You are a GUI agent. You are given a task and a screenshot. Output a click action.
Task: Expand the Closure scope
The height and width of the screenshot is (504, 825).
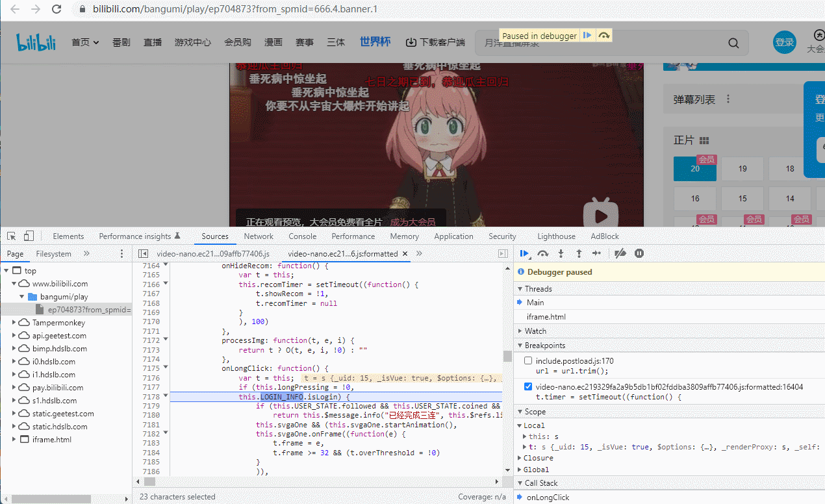[520, 458]
